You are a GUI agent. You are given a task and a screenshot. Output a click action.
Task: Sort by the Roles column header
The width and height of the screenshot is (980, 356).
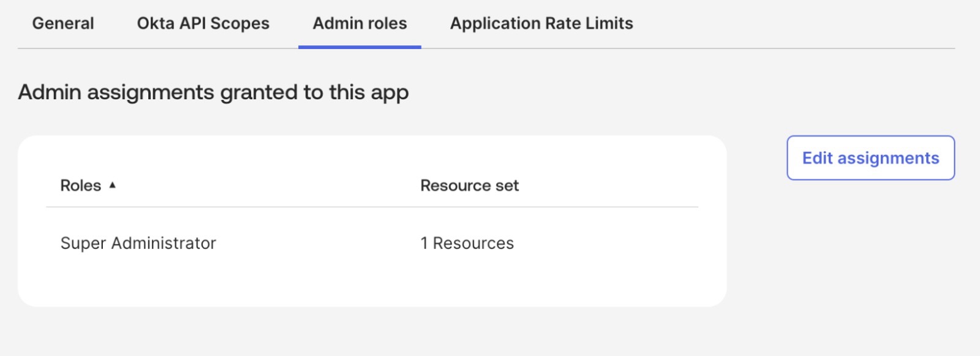click(81, 186)
